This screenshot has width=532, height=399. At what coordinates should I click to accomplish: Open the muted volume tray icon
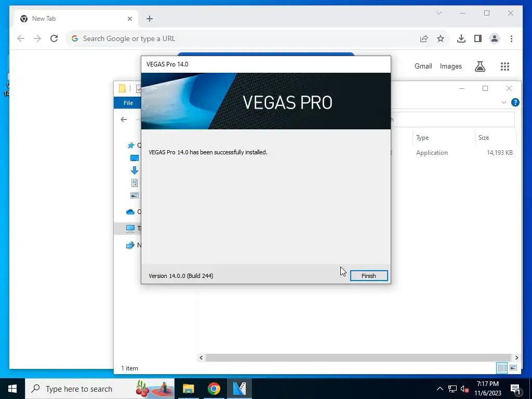point(464,389)
